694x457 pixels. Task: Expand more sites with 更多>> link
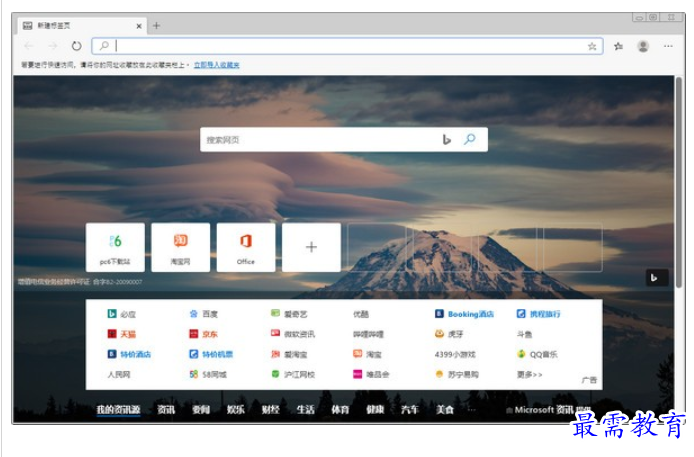click(529, 374)
